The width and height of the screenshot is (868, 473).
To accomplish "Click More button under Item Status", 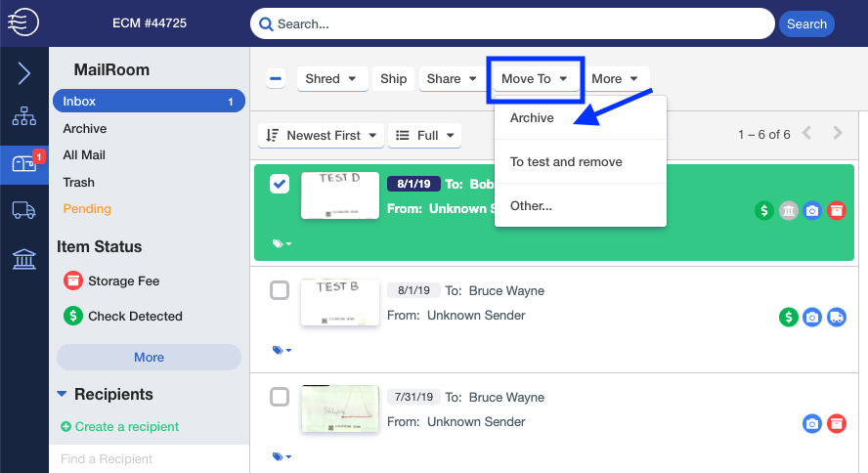I will pos(149,358).
